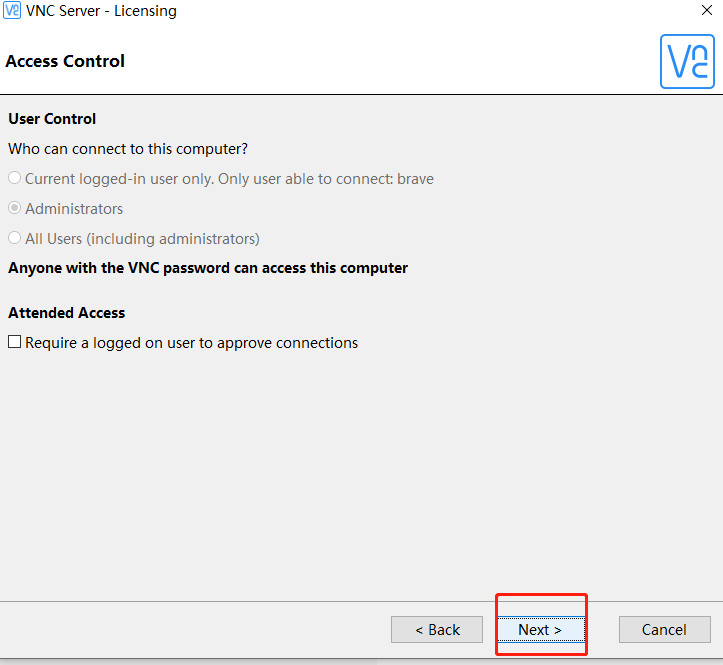The width and height of the screenshot is (723, 665).
Task: Click the word 'Administrators' beside middle radio
Action: 74,209
